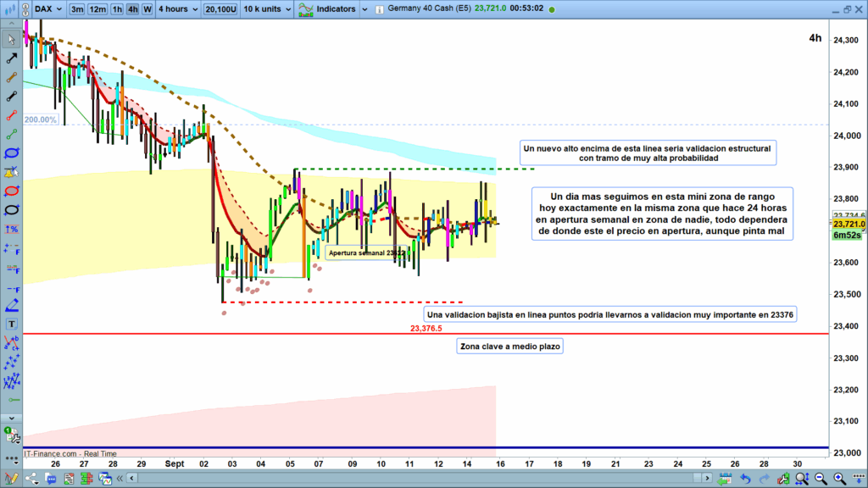Select the text annotation tool
Screen dimensions: 868x488
click(11, 324)
